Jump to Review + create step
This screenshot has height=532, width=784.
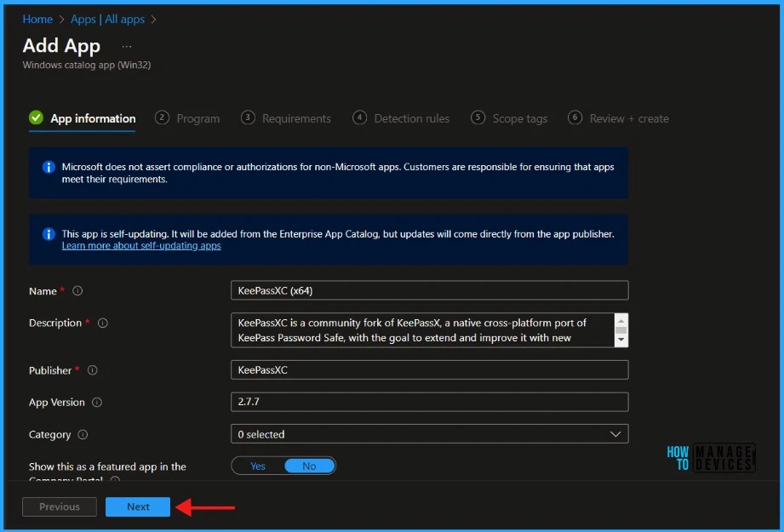[619, 118]
